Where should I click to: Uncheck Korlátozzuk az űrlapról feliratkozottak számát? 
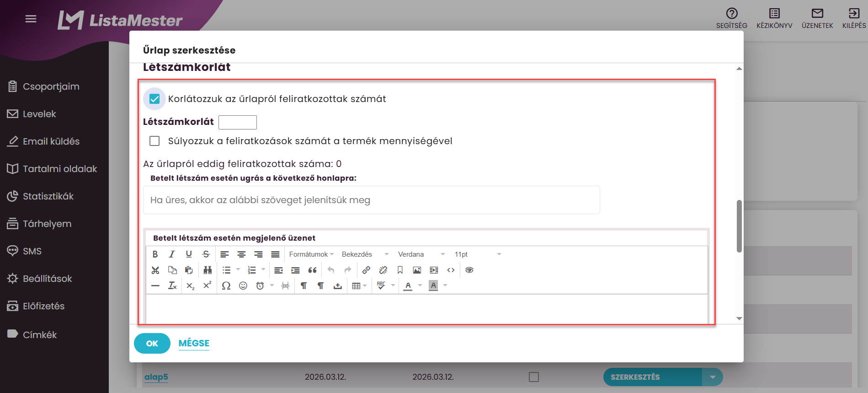(154, 99)
